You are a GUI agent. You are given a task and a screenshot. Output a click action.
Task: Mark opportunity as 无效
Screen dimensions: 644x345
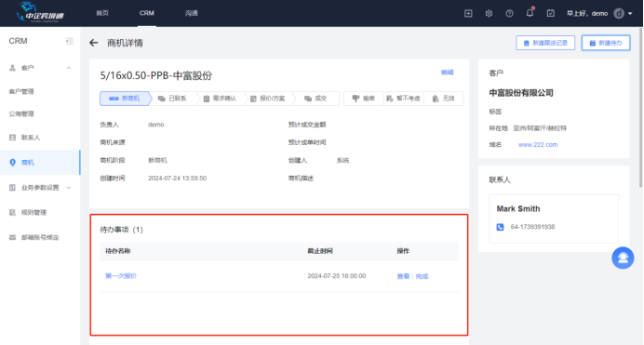pyautogui.click(x=443, y=99)
